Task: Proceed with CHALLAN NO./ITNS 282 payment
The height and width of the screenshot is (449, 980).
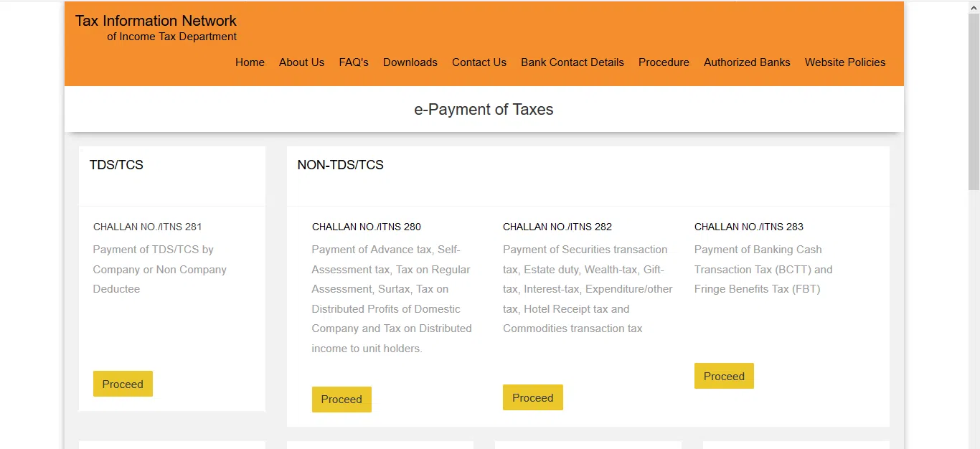Action: coord(532,397)
